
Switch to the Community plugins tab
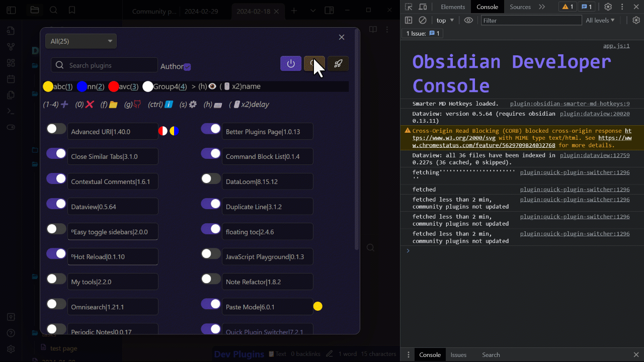point(154,11)
